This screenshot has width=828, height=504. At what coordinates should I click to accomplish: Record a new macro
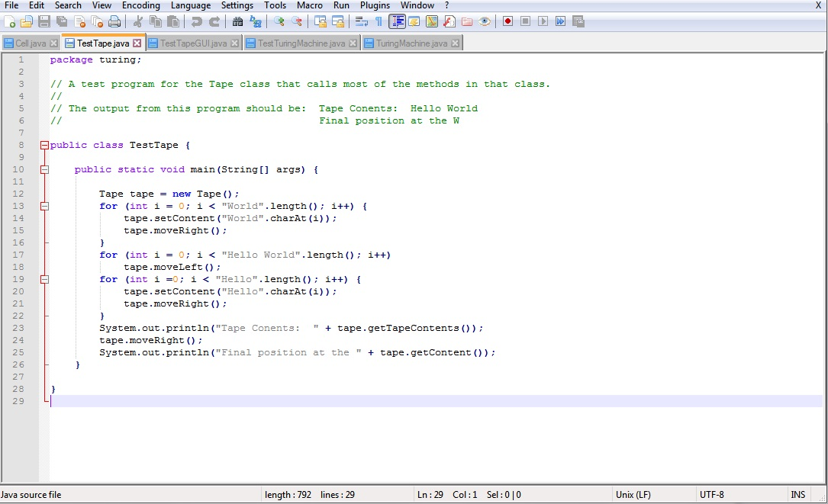508,21
